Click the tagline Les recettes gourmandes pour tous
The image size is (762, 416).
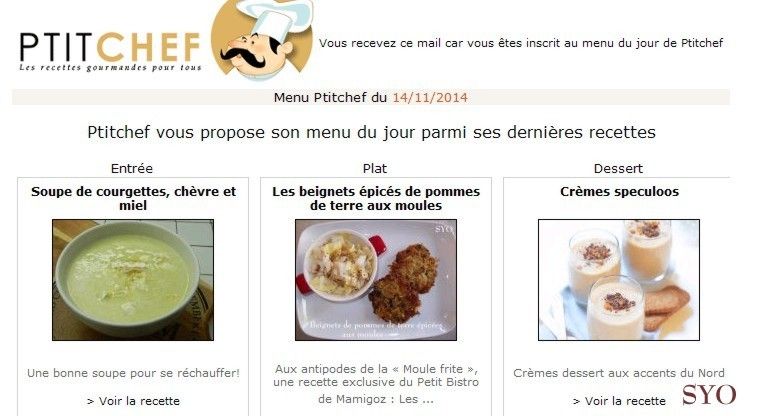coord(110,68)
